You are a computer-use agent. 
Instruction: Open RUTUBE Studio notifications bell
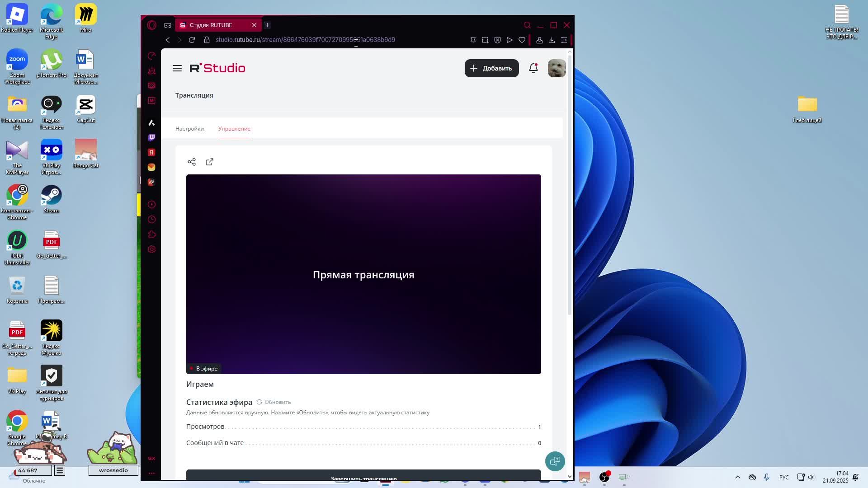coord(533,68)
